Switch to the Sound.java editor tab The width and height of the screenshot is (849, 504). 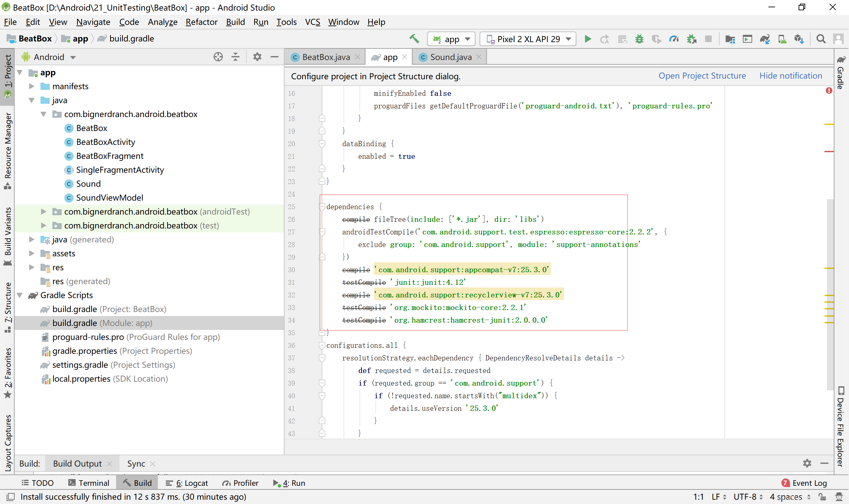(450, 57)
